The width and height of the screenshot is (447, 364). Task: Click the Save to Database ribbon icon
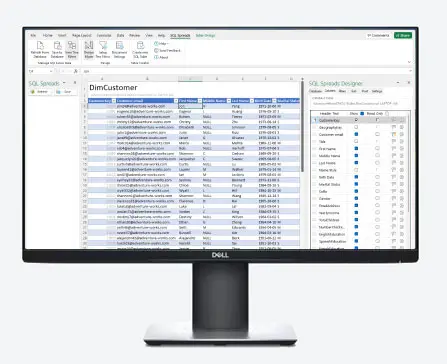click(57, 46)
